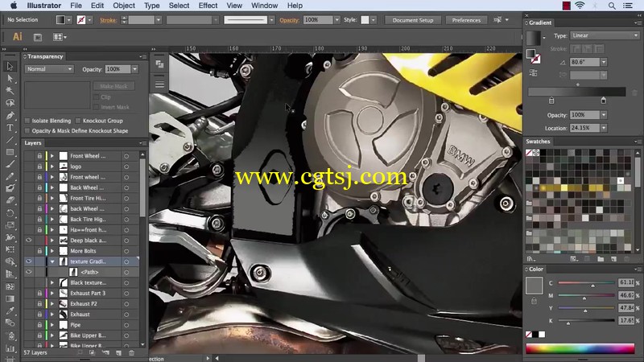Screen dimensions: 644x362
Task: Hide the <Path> sublayer
Action: [28, 272]
